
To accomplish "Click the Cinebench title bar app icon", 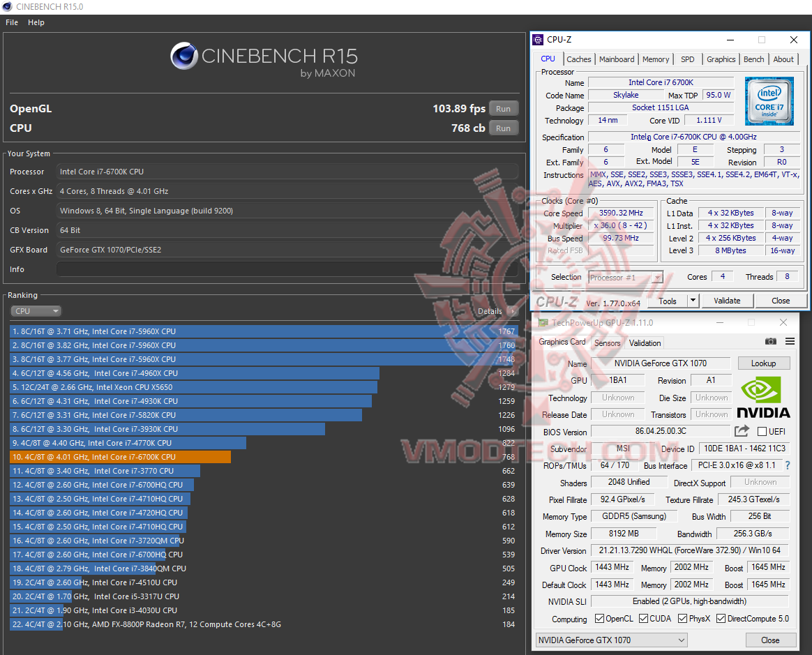I will [7, 7].
